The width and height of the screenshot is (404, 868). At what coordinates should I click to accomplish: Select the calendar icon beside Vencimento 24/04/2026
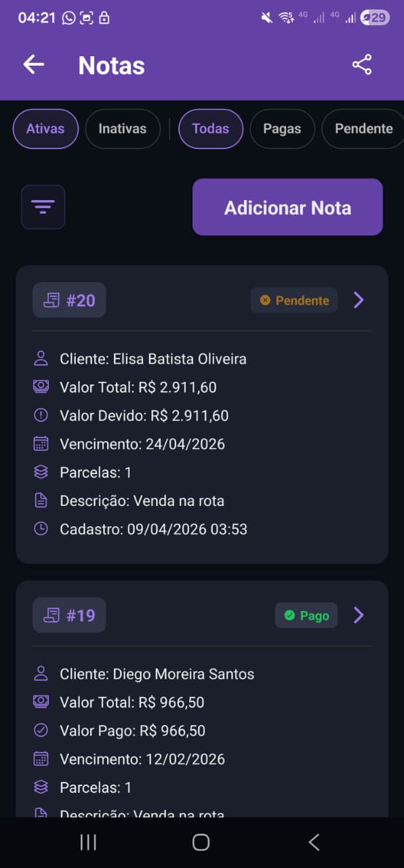(41, 443)
